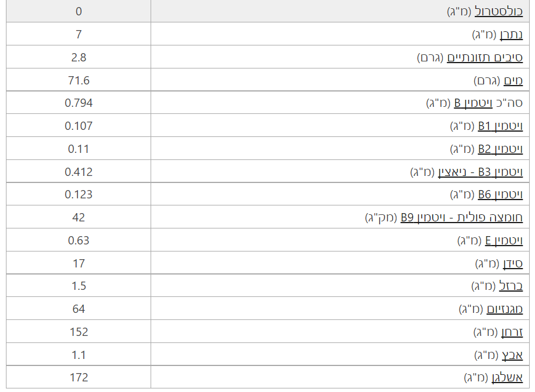Click the ברזל (iron) link
Viewport: 535px width, 392px height.
click(x=511, y=286)
